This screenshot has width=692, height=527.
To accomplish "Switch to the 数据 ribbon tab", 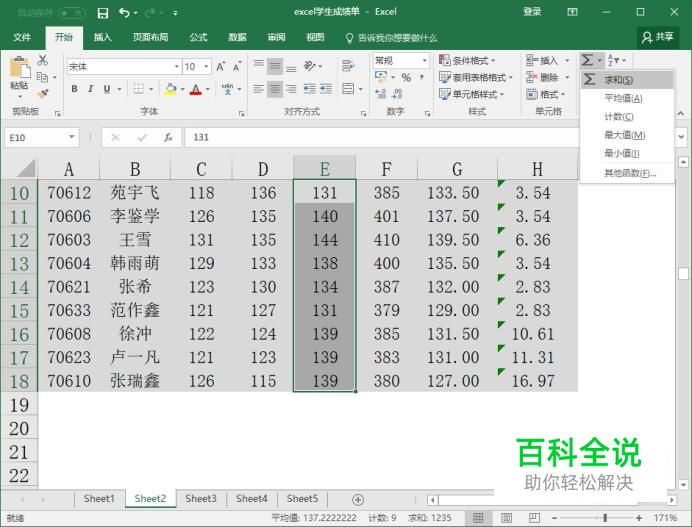I will pos(237,38).
